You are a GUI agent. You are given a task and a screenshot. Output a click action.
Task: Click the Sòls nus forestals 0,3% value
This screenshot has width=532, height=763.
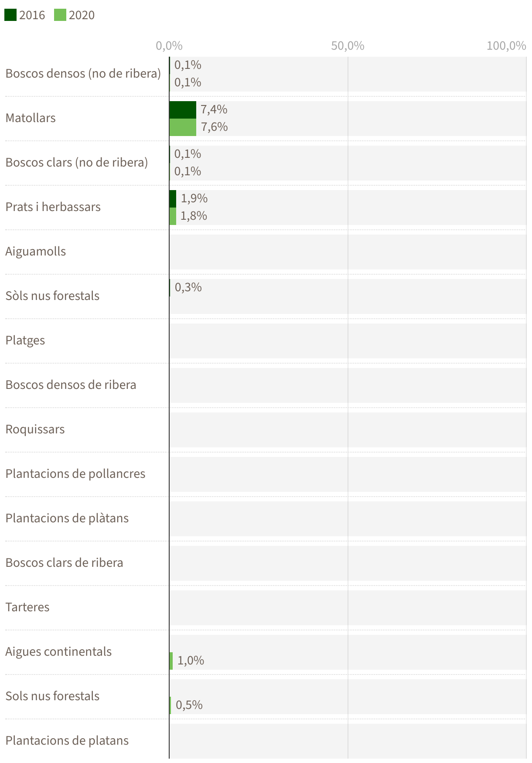[188, 287]
